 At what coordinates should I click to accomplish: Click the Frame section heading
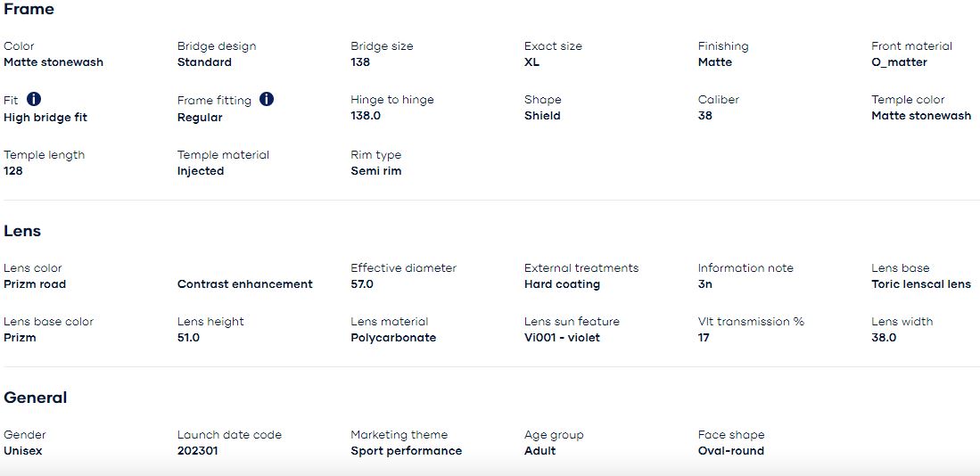[x=29, y=10]
